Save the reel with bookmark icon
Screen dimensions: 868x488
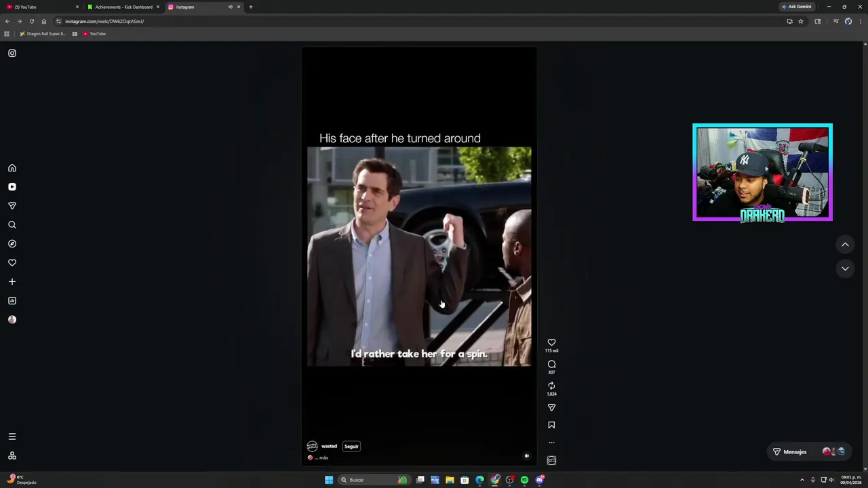(x=551, y=425)
